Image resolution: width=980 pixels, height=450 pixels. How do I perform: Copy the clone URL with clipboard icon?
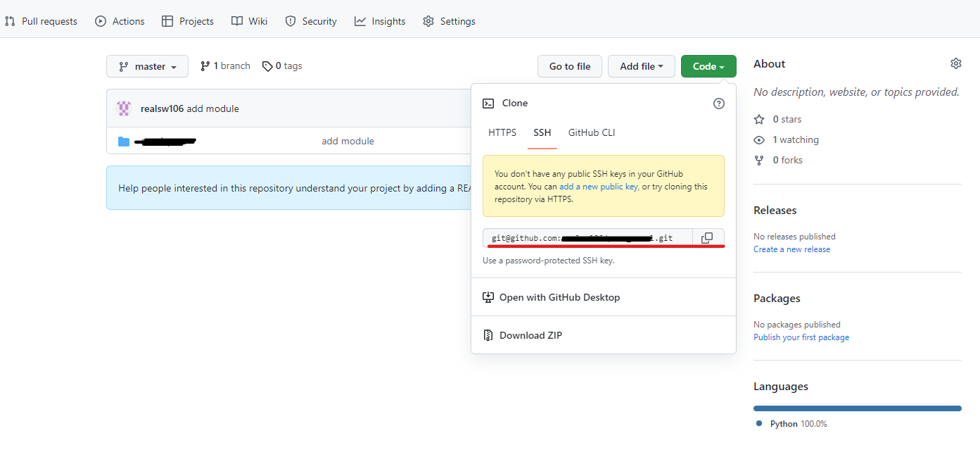pos(708,238)
